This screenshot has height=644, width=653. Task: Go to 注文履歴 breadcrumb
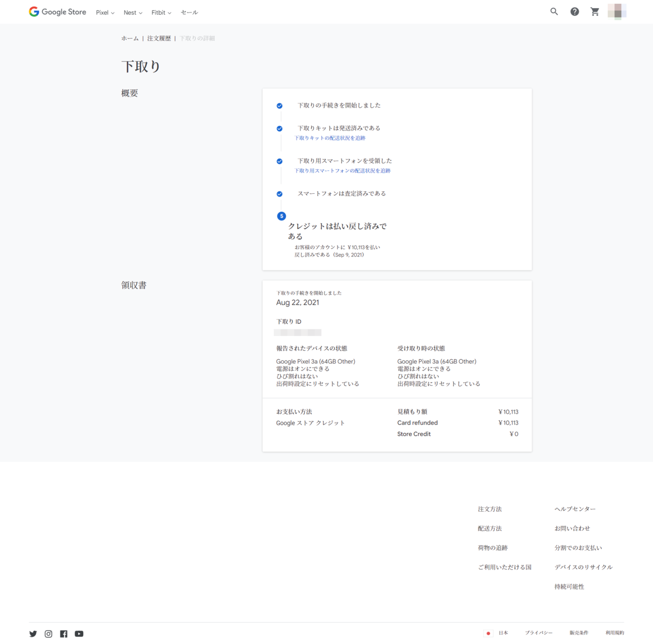click(x=159, y=38)
